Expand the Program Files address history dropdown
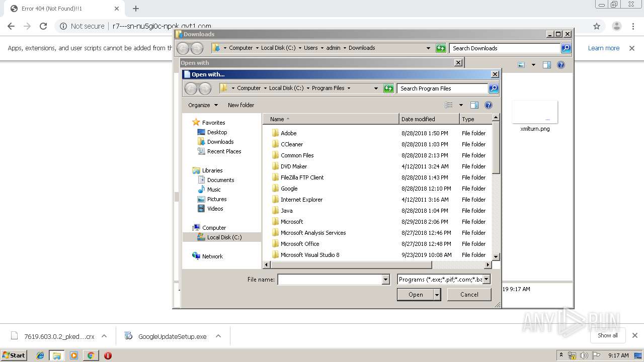644x362 pixels. click(376, 88)
